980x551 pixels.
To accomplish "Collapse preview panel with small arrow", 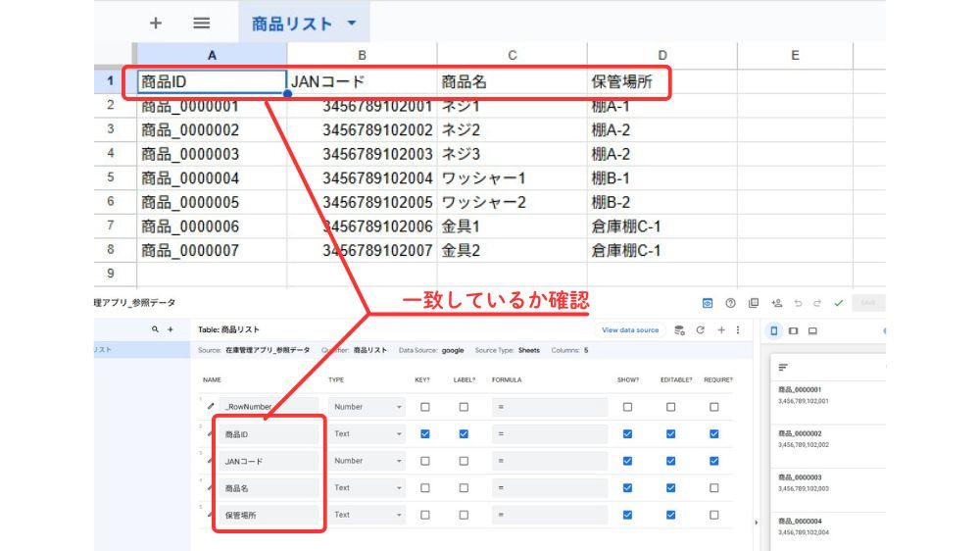I will coord(757,523).
